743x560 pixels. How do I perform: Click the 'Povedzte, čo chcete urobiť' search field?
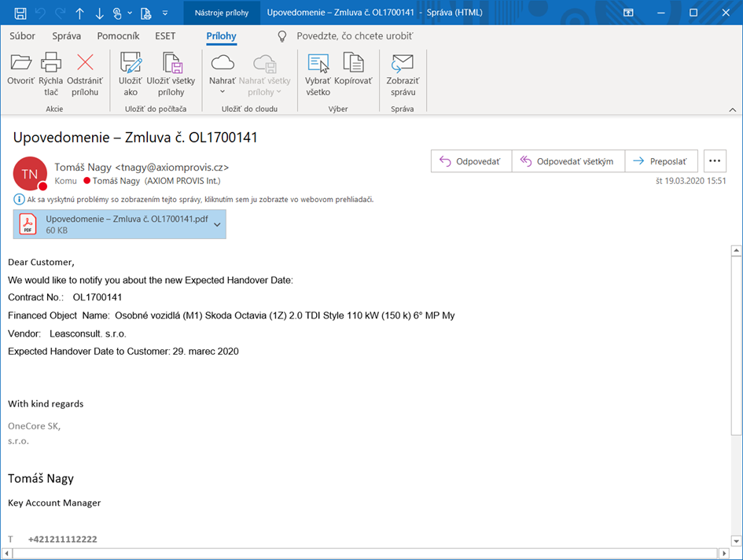tap(354, 36)
